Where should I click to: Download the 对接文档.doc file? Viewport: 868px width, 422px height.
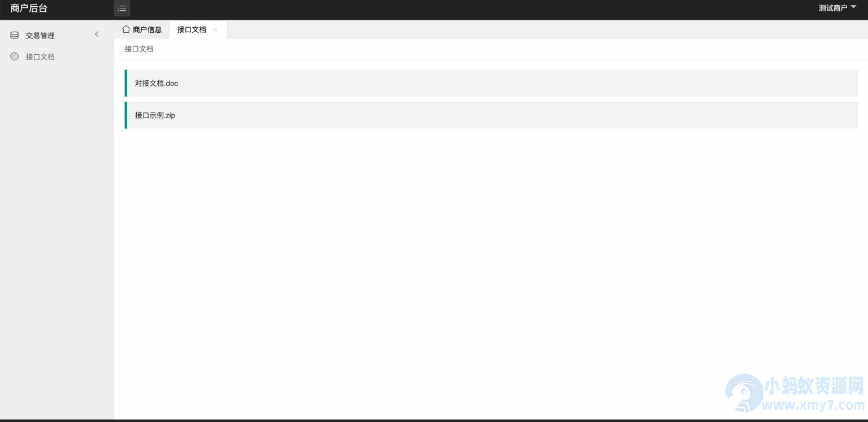pyautogui.click(x=157, y=83)
